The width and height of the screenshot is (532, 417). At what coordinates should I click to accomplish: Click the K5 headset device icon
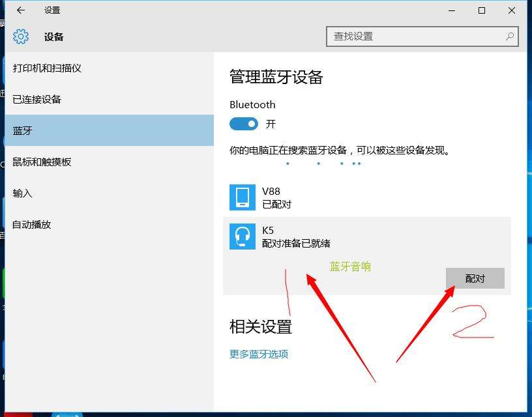(242, 236)
